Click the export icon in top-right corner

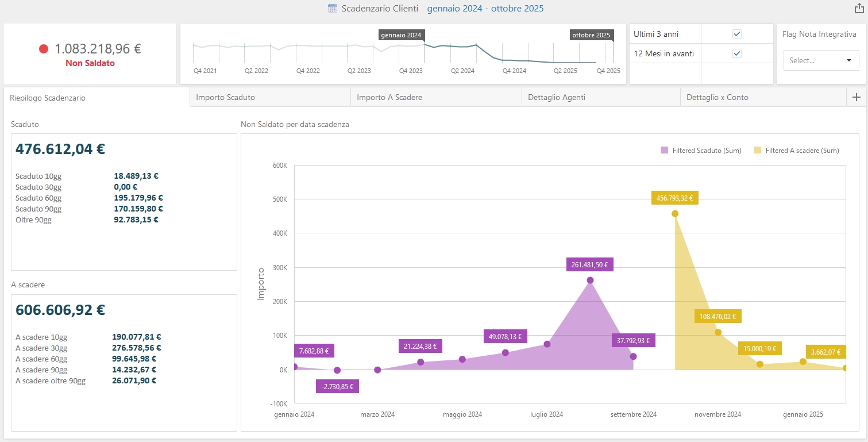pos(859,8)
